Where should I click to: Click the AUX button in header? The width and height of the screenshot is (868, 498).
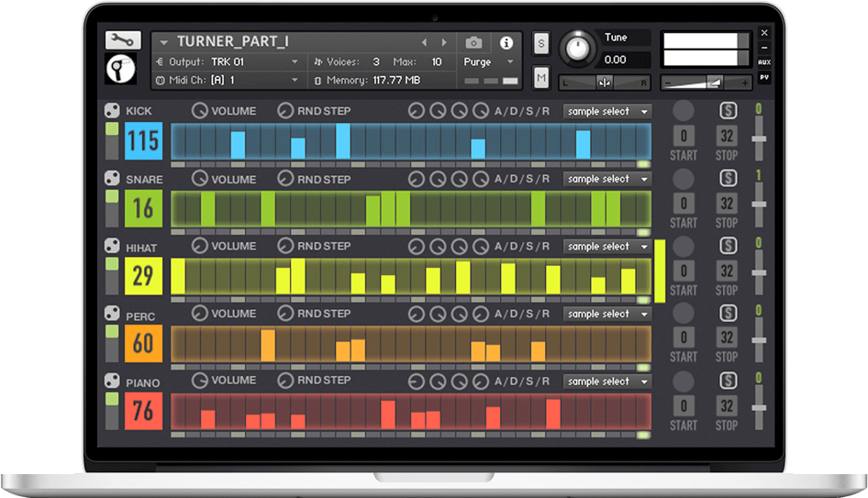[764, 62]
